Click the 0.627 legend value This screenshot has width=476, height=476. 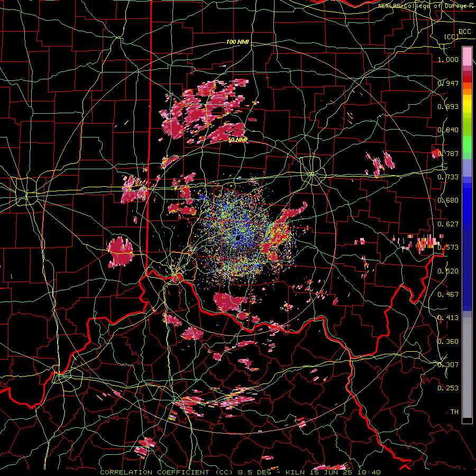pos(448,224)
